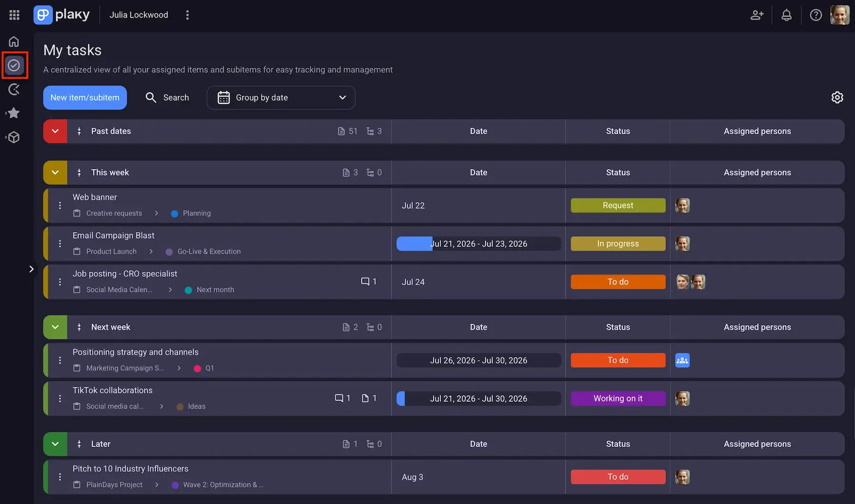Viewport: 855px width, 504px height.
Task: Open Past dates group options menu
Action: 79,131
